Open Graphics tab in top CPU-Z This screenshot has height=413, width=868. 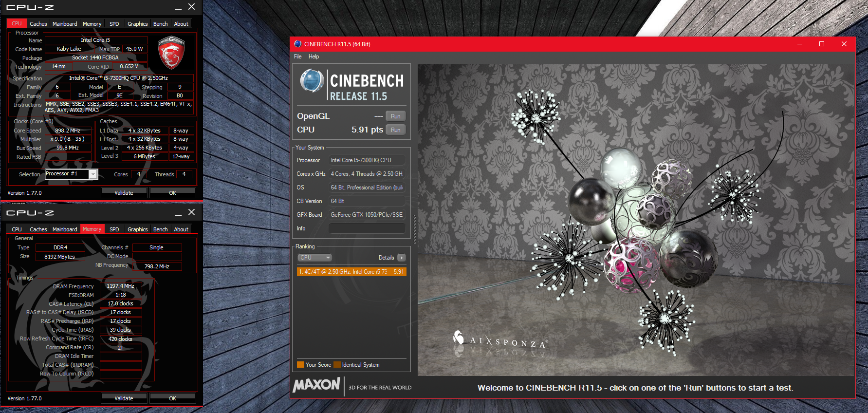tap(138, 24)
